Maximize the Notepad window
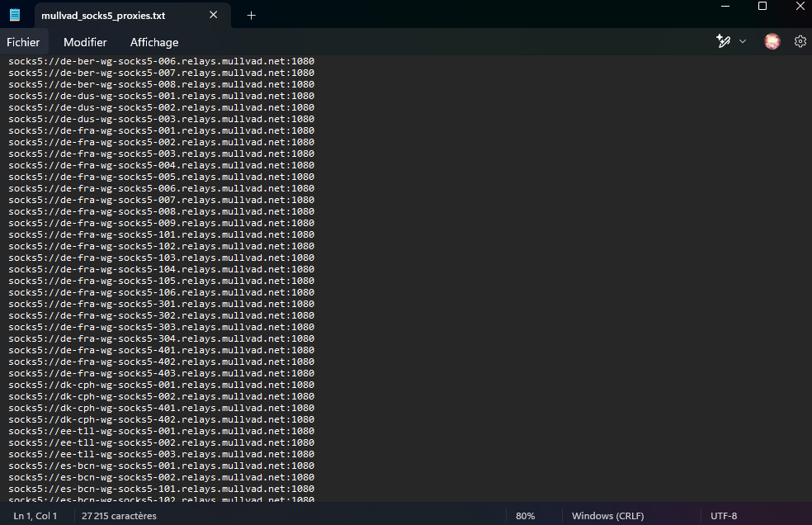This screenshot has height=525, width=812. (762, 7)
